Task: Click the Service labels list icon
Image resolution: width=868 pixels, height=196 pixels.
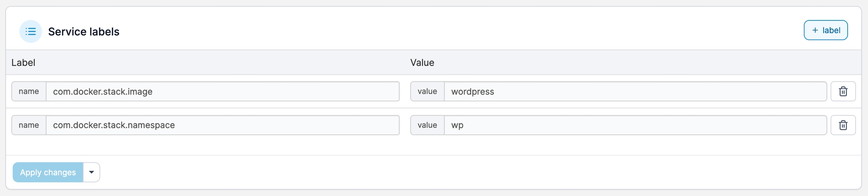Action: point(31,31)
